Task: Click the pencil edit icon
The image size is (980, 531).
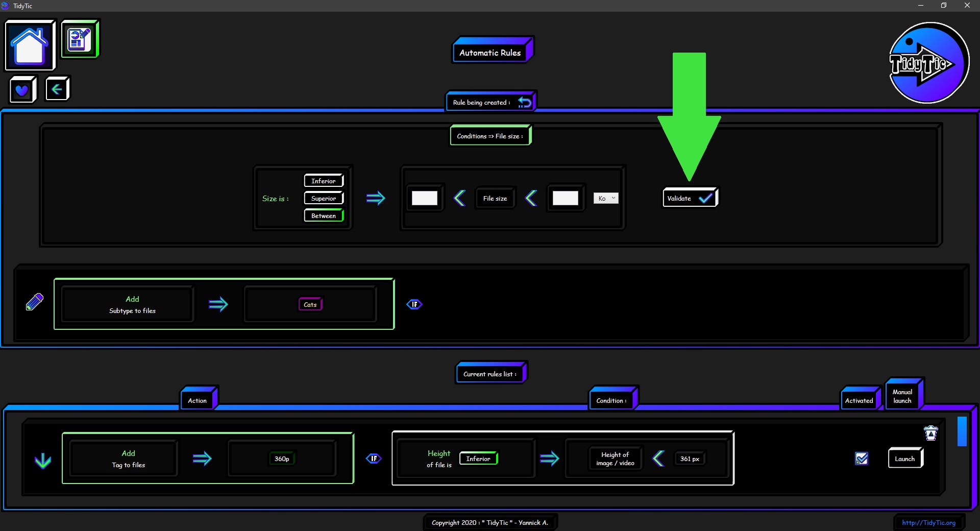Action: (34, 302)
